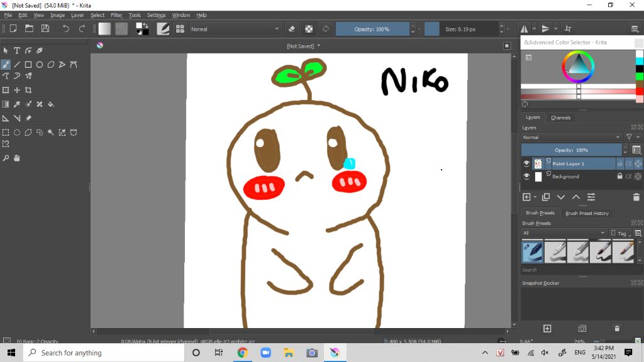Open the brush blending mode dropdown
The height and width of the screenshot is (362, 644).
pos(235,29)
